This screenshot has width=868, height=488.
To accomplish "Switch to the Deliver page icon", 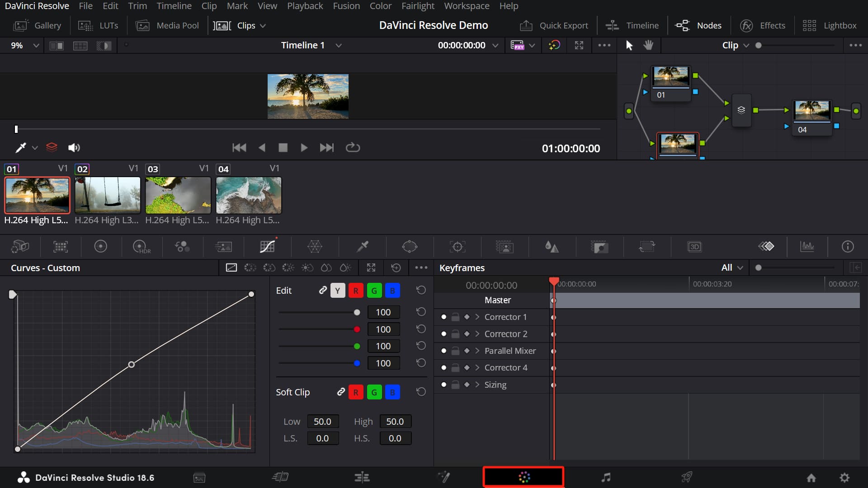I will 687,477.
